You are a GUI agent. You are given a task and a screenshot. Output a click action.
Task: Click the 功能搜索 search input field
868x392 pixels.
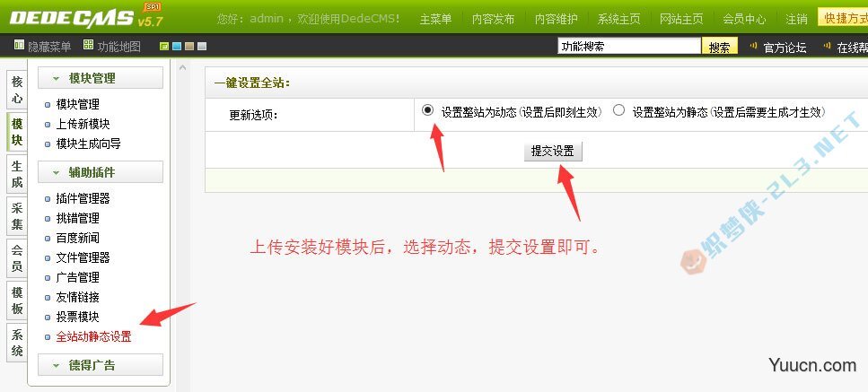tap(629, 47)
